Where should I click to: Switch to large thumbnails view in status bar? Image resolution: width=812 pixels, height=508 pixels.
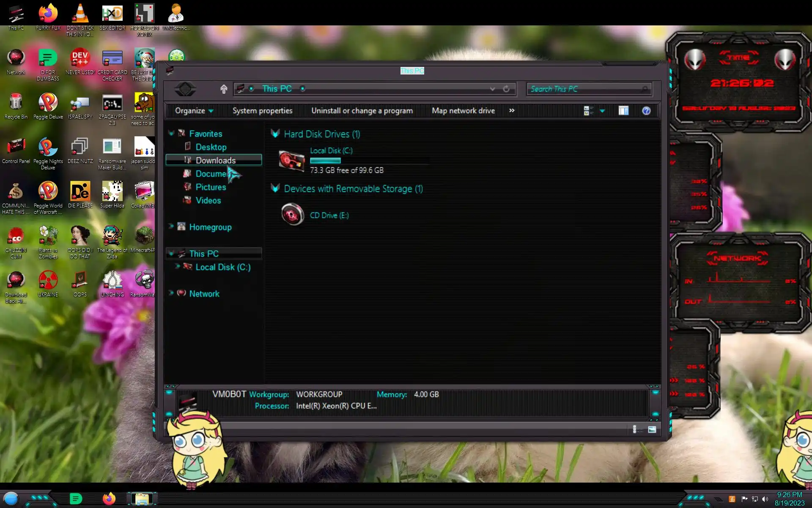pos(652,429)
